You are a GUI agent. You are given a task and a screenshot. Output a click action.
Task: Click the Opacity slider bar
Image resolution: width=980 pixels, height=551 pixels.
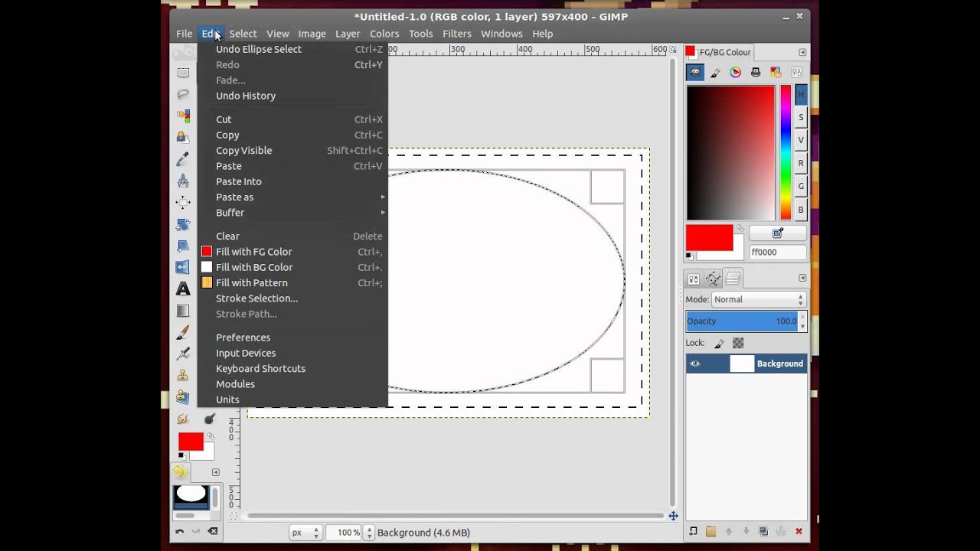pos(741,321)
